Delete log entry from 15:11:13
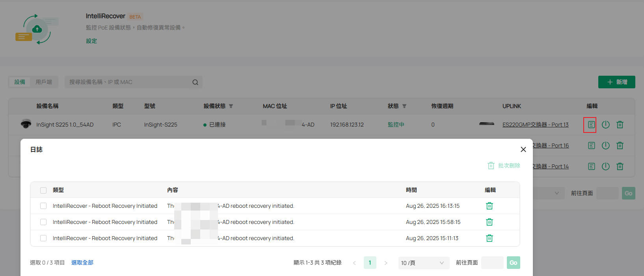Viewport: 644px width, 276px height. click(489, 238)
